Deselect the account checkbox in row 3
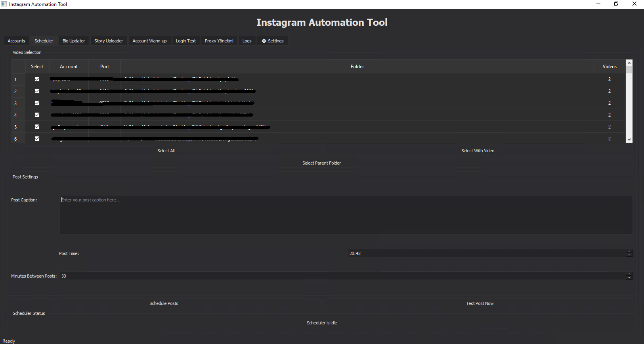The height and width of the screenshot is (345, 644). click(37, 103)
